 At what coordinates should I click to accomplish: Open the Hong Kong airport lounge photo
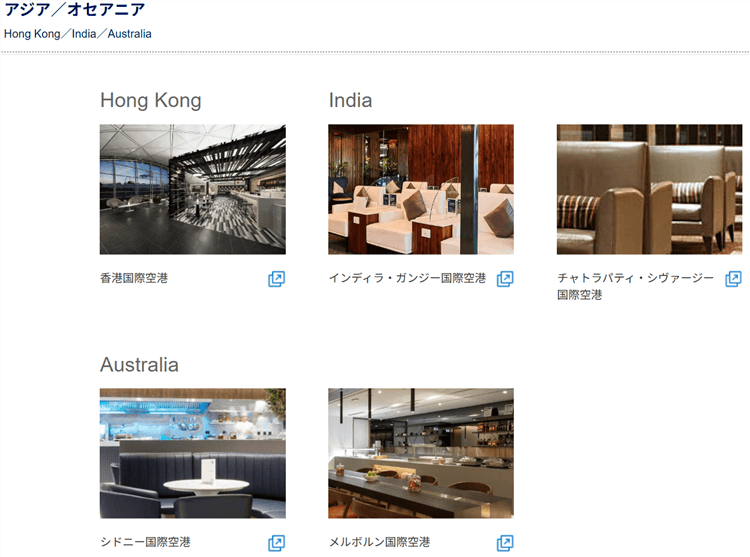[x=192, y=189]
